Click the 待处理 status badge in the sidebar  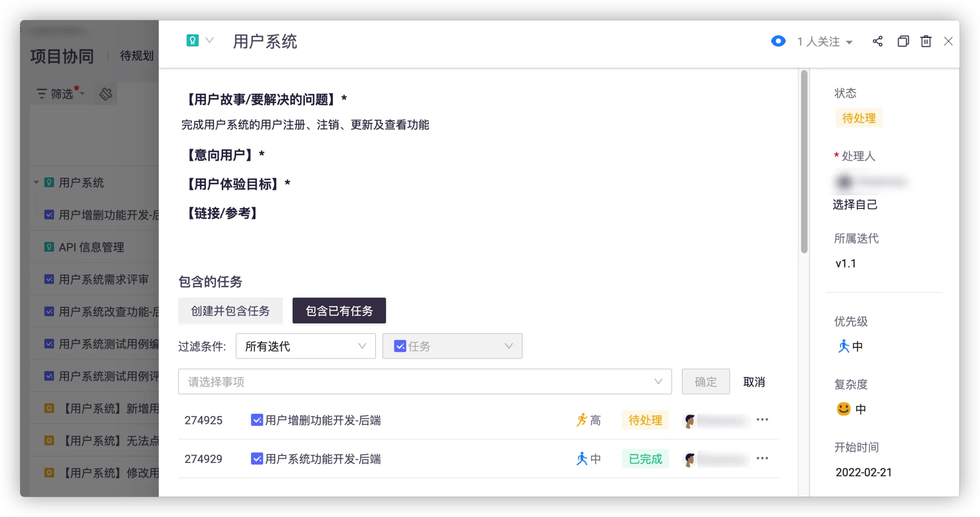pos(859,118)
